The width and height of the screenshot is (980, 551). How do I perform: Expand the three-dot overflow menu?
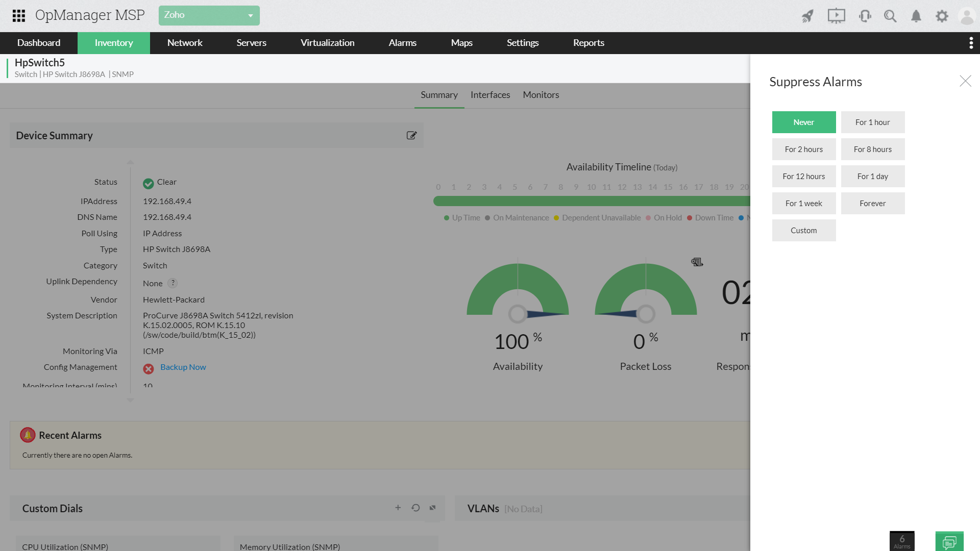(x=971, y=43)
